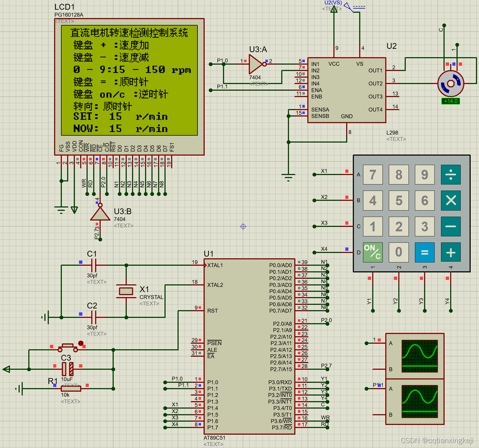Click the ground symbol left of C2
This screenshot has height=448, width=479.
(45, 317)
